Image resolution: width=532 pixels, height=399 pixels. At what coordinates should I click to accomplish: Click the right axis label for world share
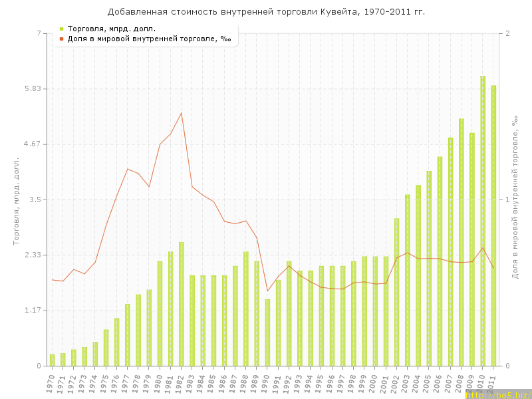coord(515,197)
